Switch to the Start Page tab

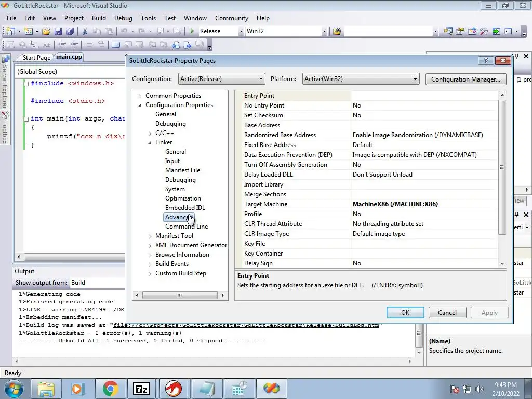coord(36,57)
